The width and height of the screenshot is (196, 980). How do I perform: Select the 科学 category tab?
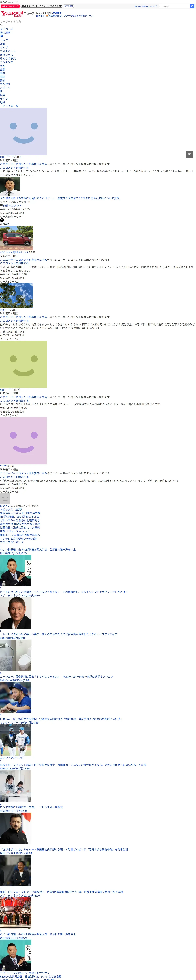coord(3,95)
